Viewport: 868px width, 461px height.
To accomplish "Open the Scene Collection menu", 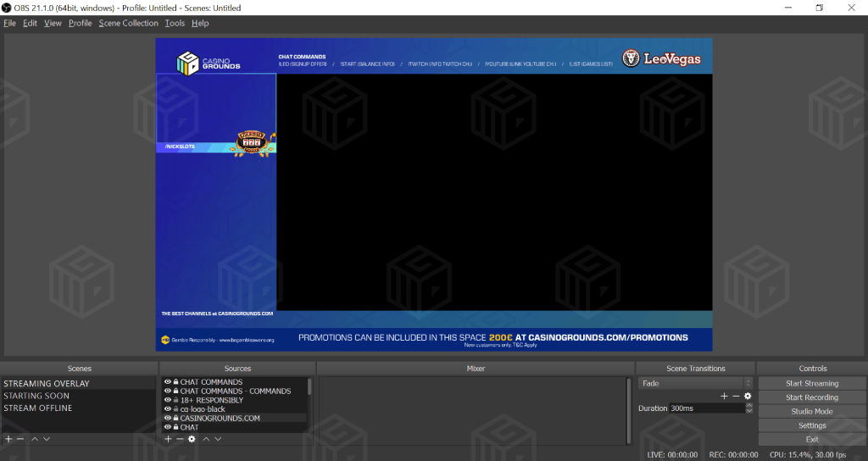I will 129,23.
